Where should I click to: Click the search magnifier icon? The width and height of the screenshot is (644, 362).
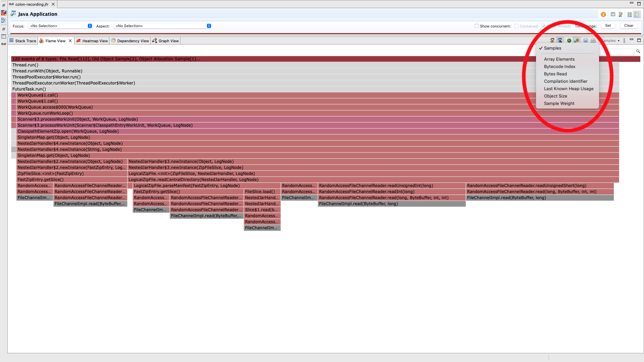[638, 51]
